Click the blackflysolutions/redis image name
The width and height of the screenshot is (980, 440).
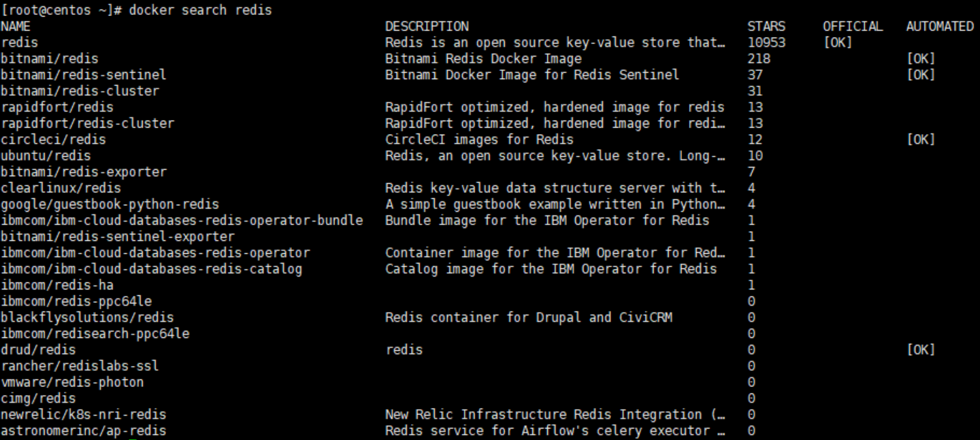click(x=87, y=317)
